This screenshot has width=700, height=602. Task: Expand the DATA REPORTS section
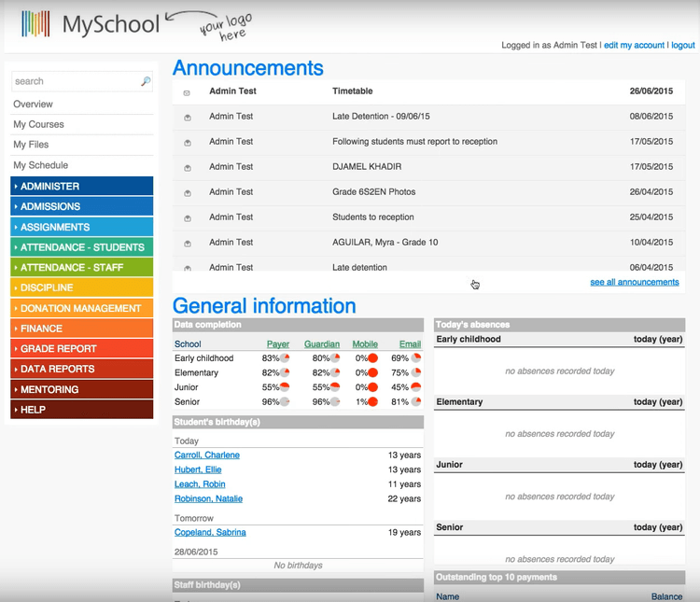82,369
